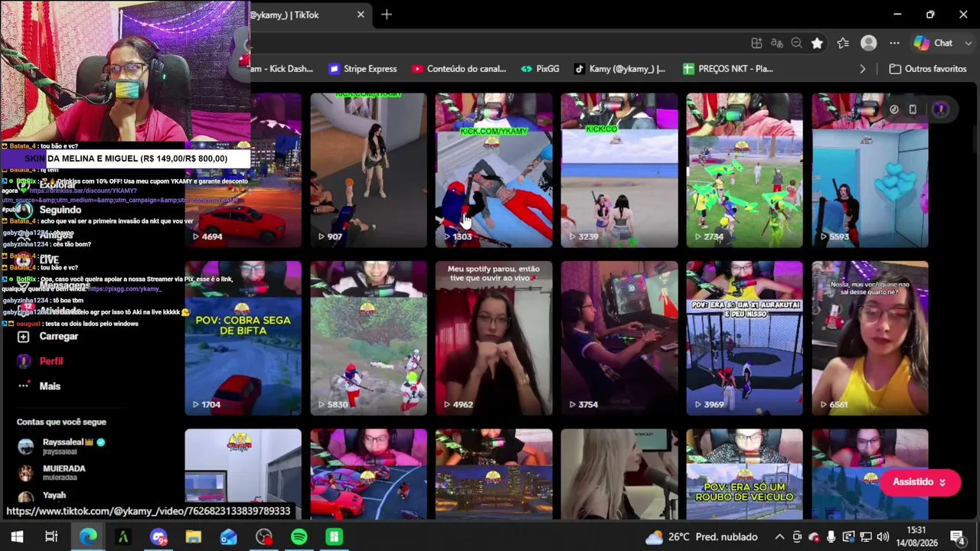980x551 pixels.
Task: Open Spotify on the taskbar
Action: 299,537
